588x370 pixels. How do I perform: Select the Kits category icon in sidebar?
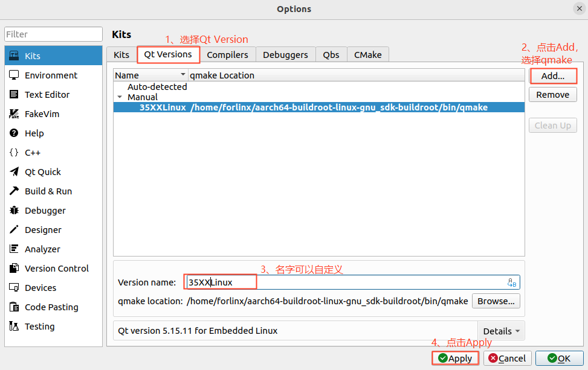pyautogui.click(x=14, y=56)
